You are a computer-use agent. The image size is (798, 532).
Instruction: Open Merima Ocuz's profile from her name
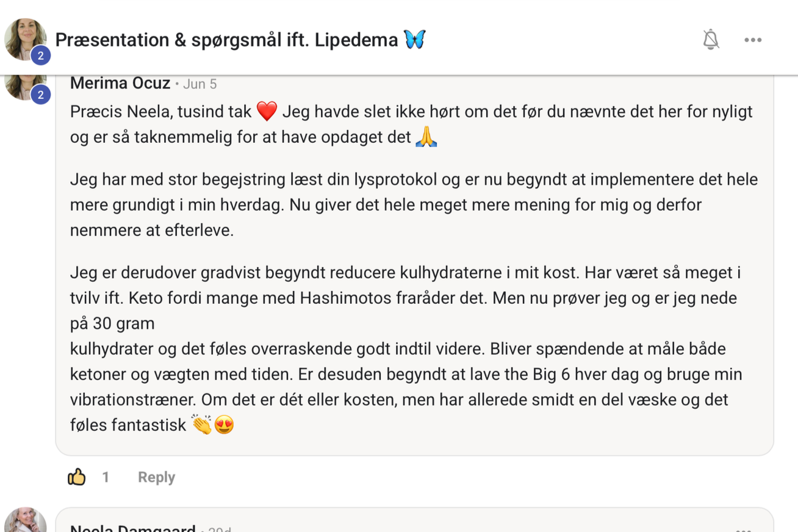coord(120,83)
